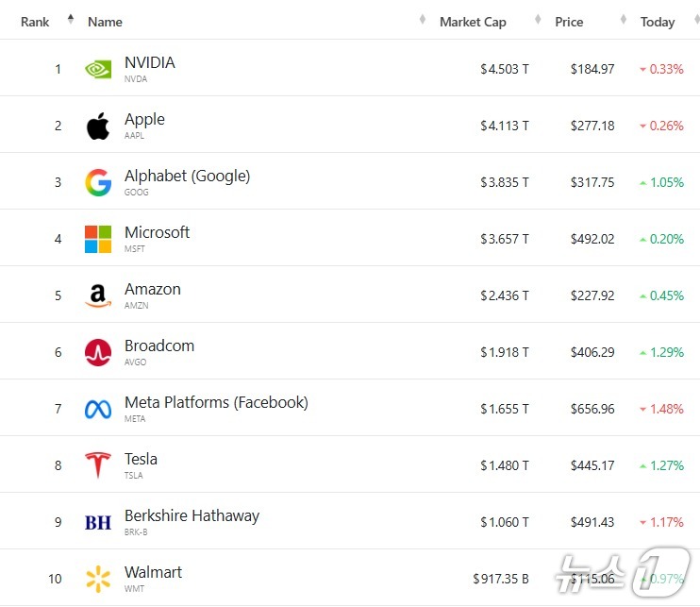Click the Berkshire Hathaway BH logo
This screenshot has width=700, height=607.
click(x=98, y=522)
